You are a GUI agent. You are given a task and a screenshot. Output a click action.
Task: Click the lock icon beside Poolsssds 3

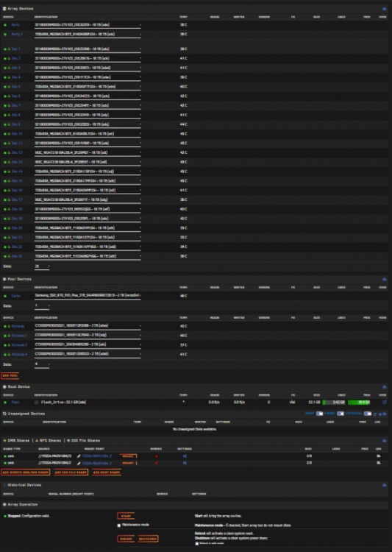point(9,345)
